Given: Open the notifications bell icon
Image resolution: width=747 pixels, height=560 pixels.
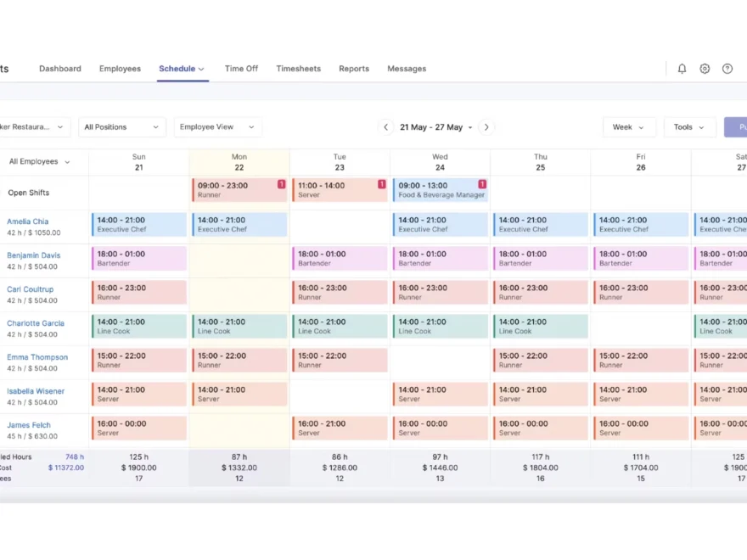Looking at the screenshot, I should [682, 69].
